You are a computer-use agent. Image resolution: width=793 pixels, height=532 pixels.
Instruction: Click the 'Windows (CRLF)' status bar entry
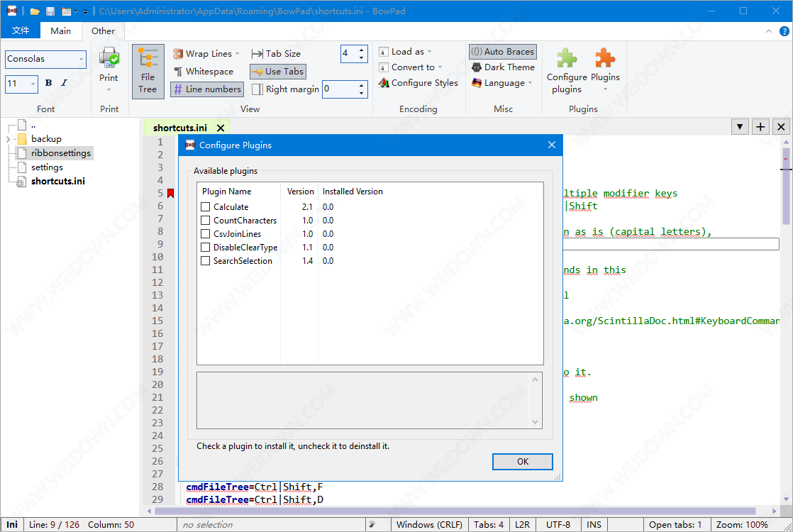429,525
